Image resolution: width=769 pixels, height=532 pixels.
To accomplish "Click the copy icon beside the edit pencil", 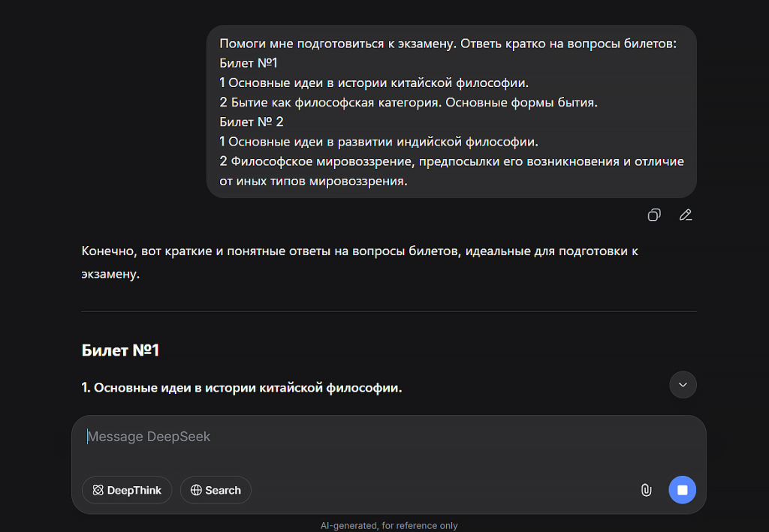I will [x=653, y=215].
